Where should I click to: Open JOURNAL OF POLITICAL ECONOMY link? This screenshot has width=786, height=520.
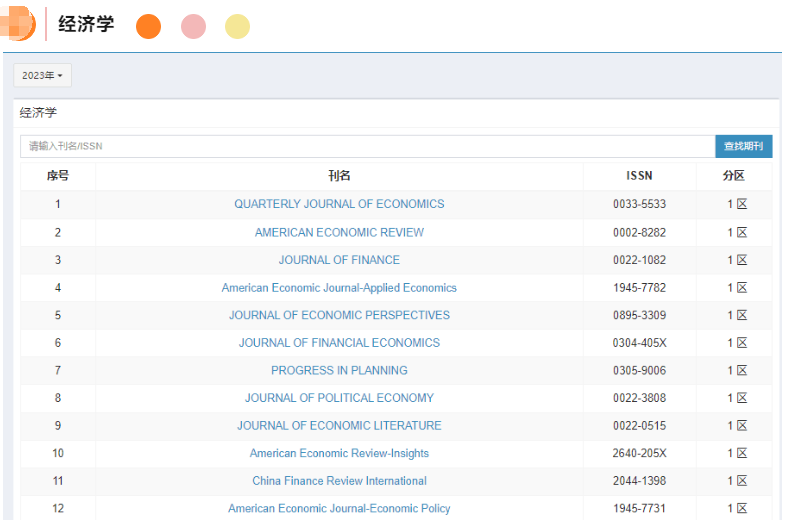coord(339,398)
